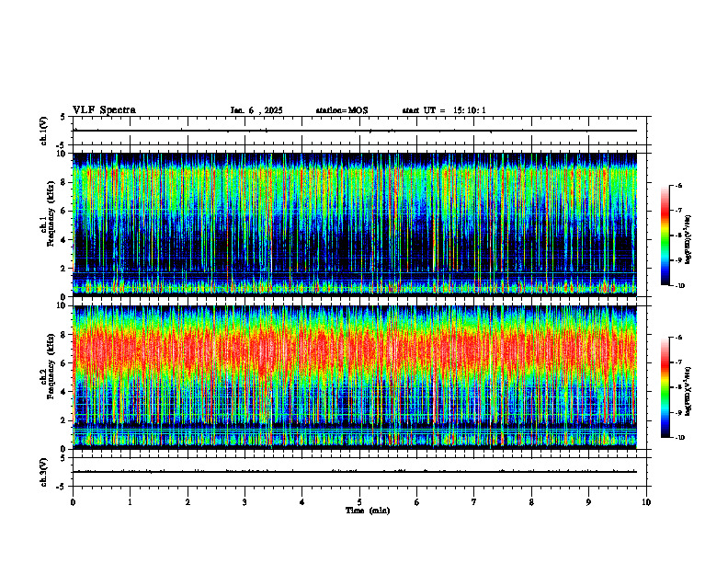728x563 pixels.
Task: Click the "2" tick on ch.2 frequency axis
Action: pyautogui.click(x=64, y=420)
